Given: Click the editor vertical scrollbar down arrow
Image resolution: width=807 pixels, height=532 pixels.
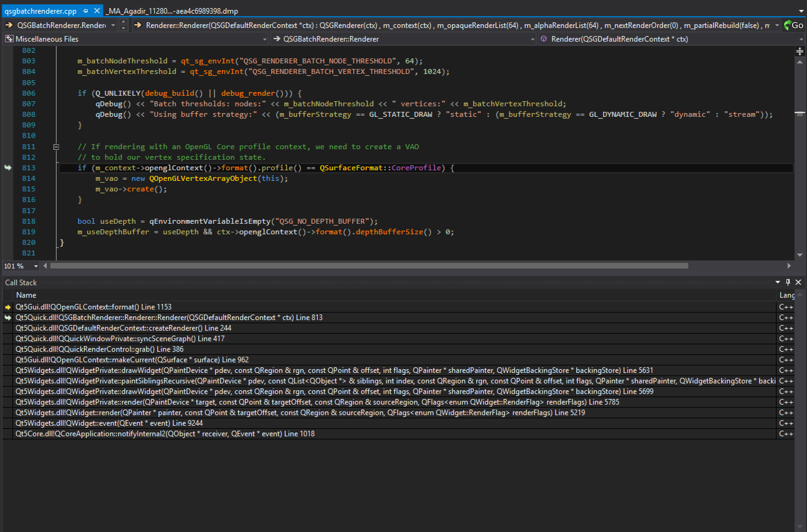Looking at the screenshot, I should pos(800,255).
